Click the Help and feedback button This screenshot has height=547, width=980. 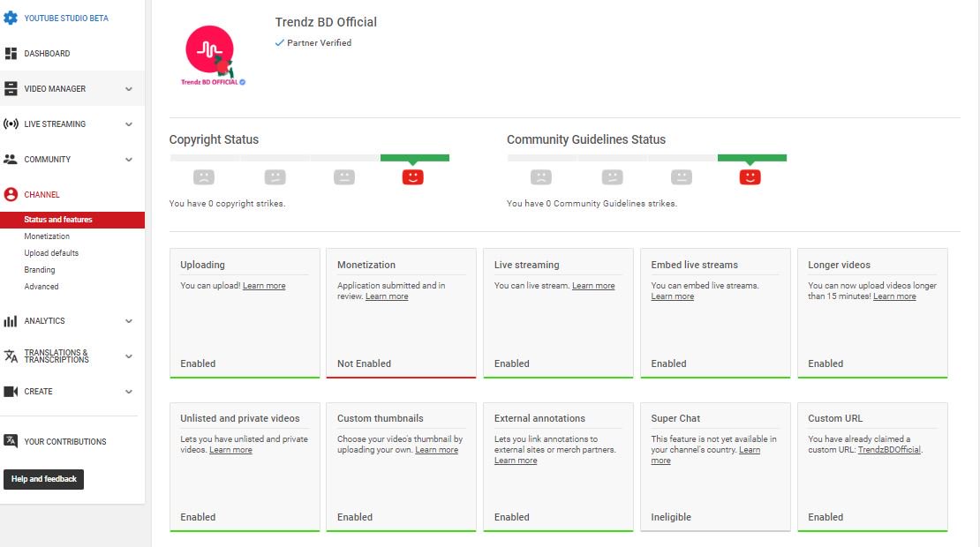(x=44, y=479)
